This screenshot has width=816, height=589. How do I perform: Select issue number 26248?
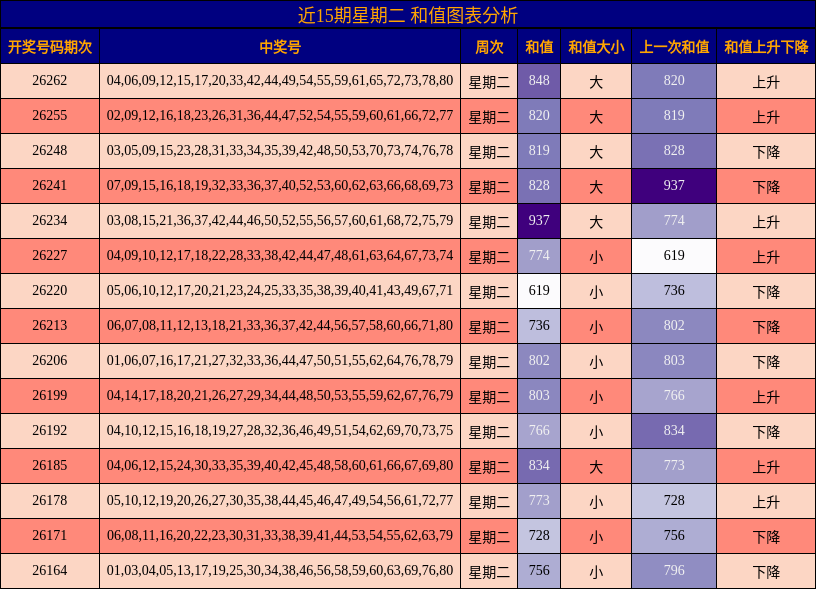50,150
